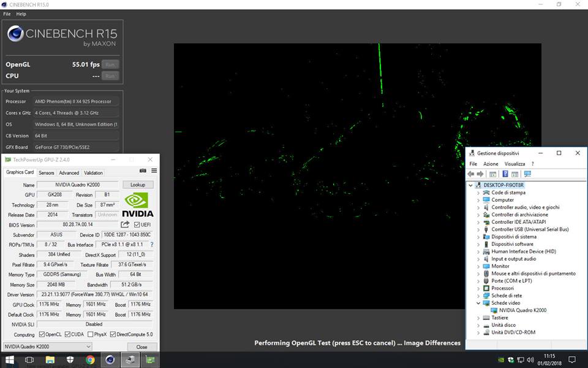Image resolution: width=588 pixels, height=368 pixels.
Task: Switch to GPU-Z Sensors tab
Action: (46, 173)
